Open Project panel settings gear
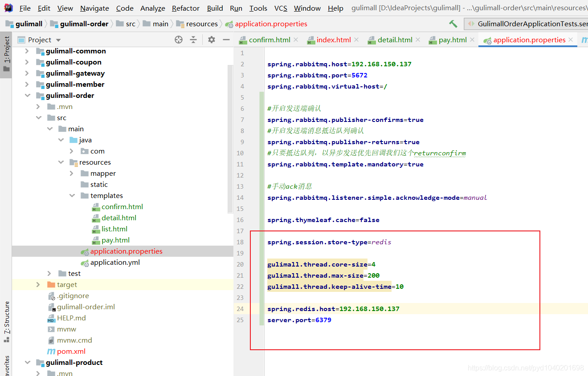588x376 pixels. point(212,40)
